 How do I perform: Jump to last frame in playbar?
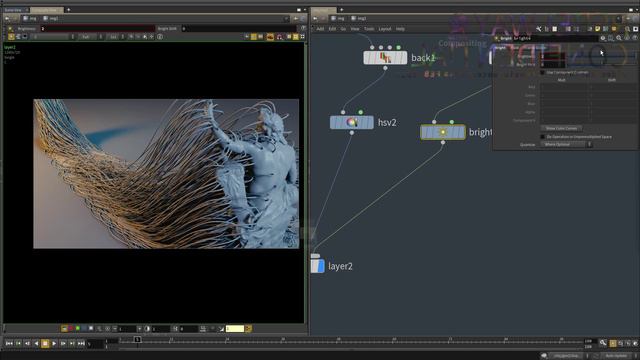click(81, 344)
